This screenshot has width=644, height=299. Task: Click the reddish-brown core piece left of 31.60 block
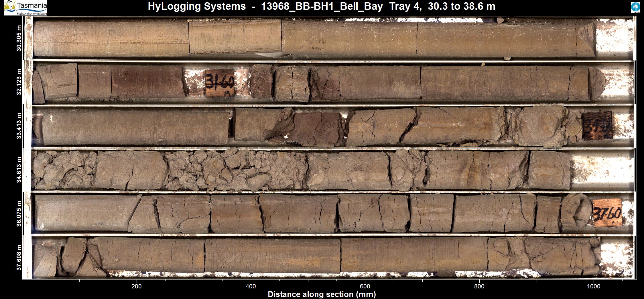pyautogui.click(x=147, y=82)
